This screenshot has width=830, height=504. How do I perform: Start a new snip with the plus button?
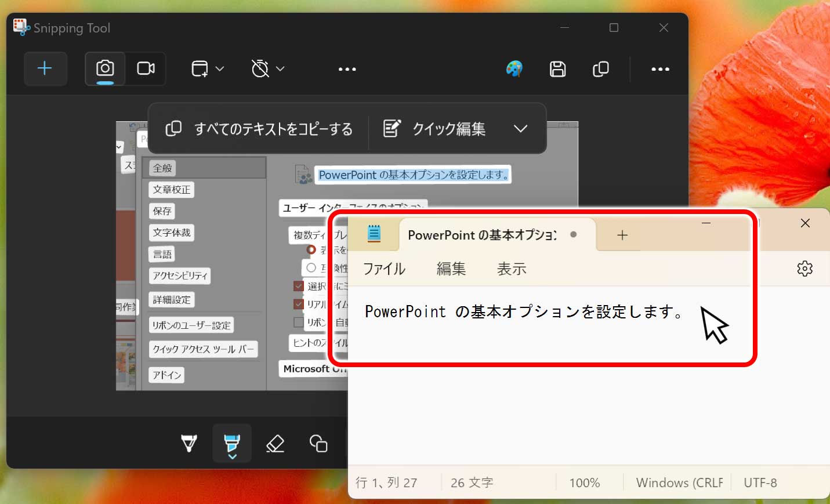click(45, 69)
